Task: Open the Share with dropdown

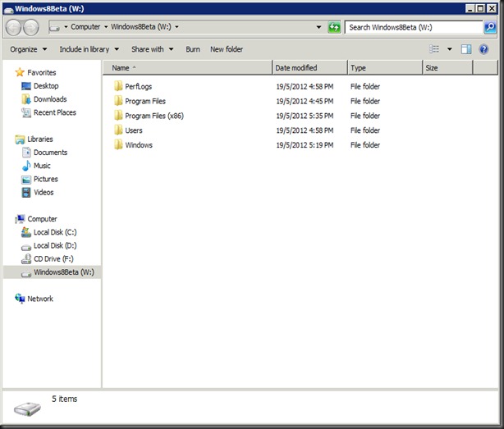Action: (153, 49)
